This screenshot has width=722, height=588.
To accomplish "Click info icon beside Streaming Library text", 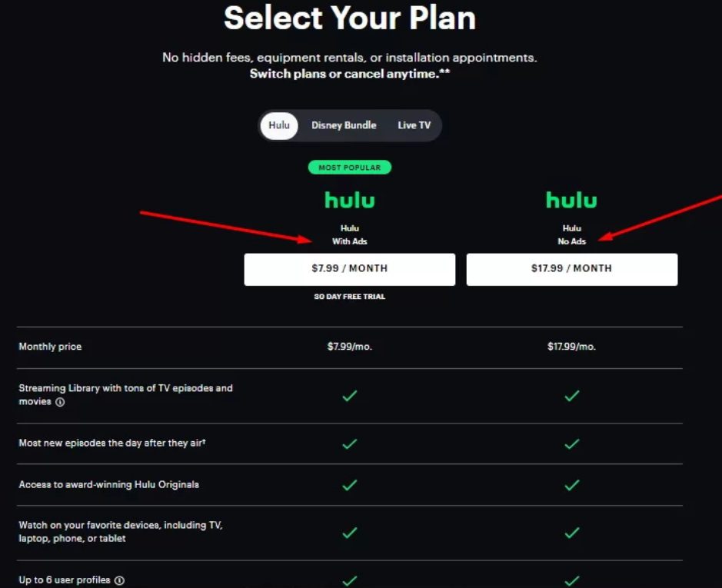I will (60, 402).
